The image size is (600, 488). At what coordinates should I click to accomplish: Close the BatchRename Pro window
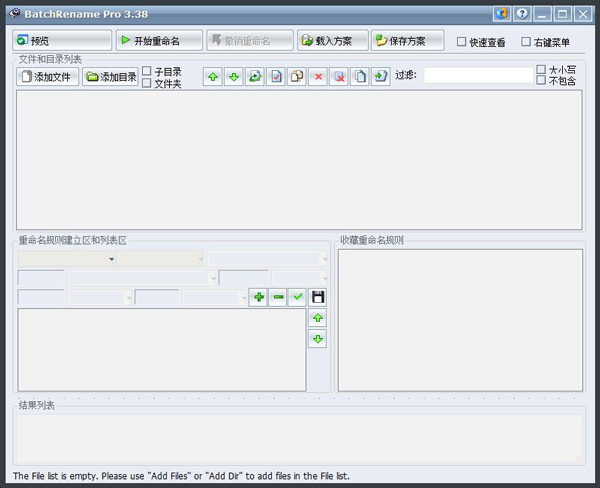[x=583, y=14]
